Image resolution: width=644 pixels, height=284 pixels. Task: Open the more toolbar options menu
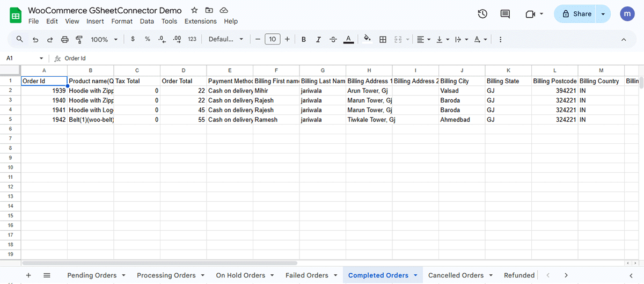tap(500, 39)
